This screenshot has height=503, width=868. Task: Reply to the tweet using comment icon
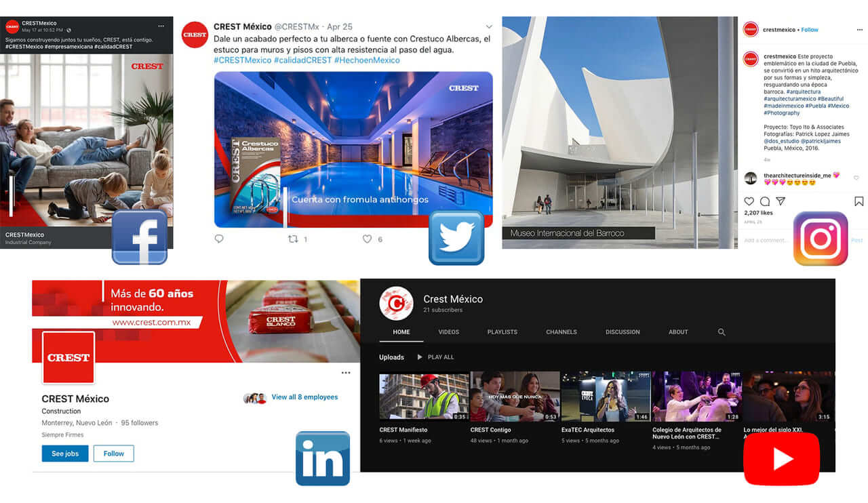219,239
